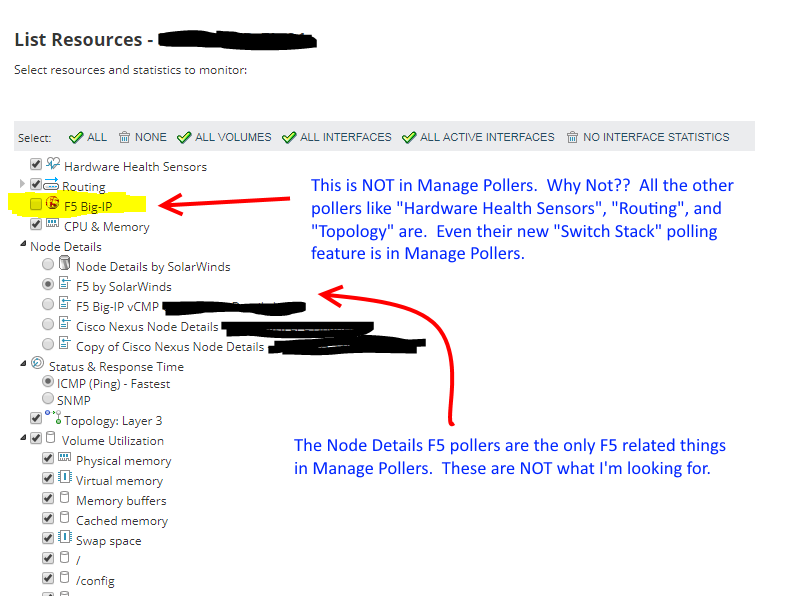
Task: Click the F5 Big-IP vCMP poller icon
Action: (x=65, y=303)
